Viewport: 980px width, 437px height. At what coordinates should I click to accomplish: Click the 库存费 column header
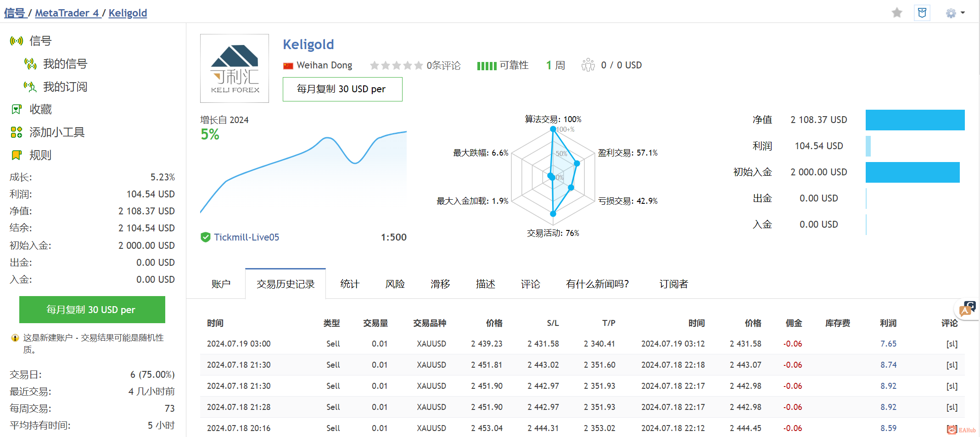838,323
